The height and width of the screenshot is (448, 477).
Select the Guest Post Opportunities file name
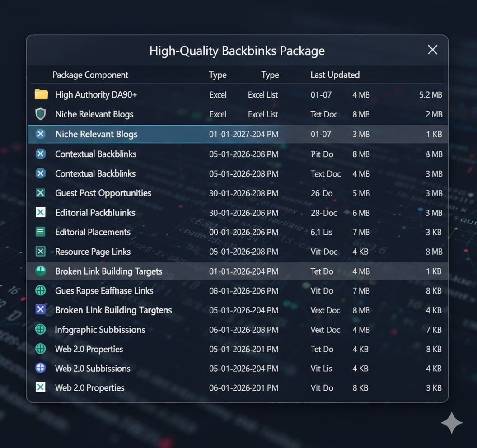click(103, 193)
